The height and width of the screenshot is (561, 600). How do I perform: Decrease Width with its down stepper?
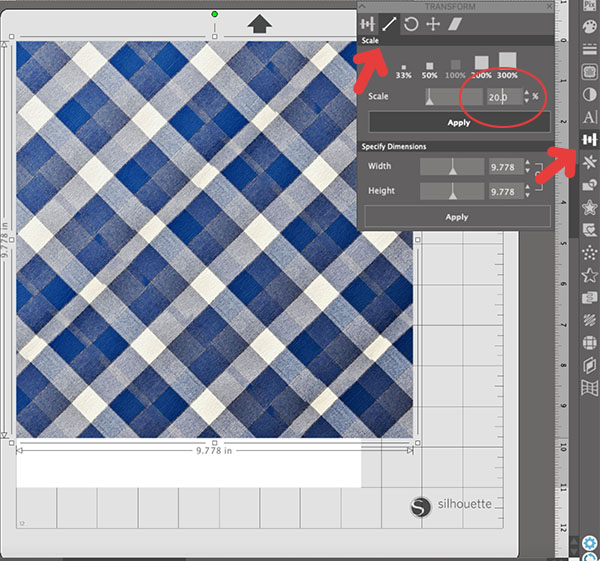tap(528, 171)
